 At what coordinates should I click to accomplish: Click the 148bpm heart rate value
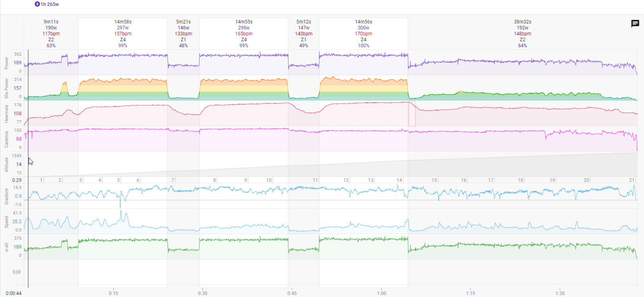522,34
